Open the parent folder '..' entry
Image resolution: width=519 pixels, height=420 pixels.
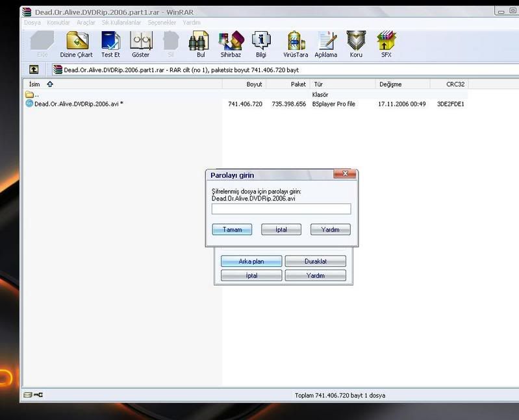click(32, 95)
